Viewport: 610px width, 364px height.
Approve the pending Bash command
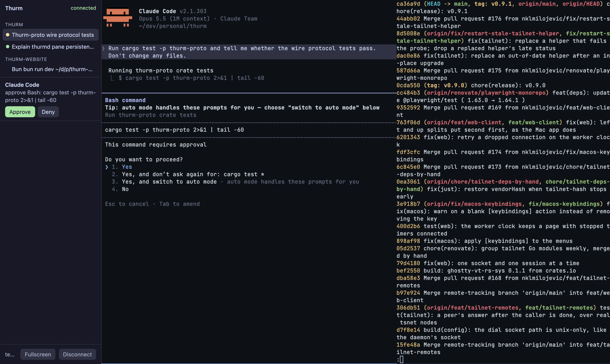tap(20, 112)
